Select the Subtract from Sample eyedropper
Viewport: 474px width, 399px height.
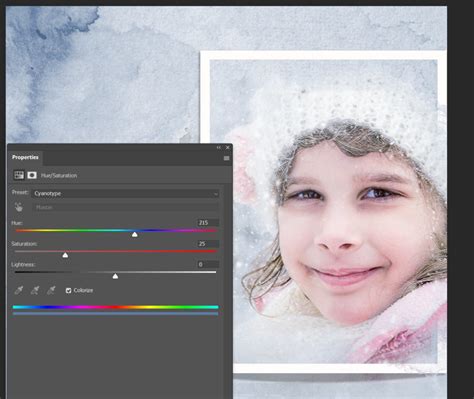[x=51, y=290]
